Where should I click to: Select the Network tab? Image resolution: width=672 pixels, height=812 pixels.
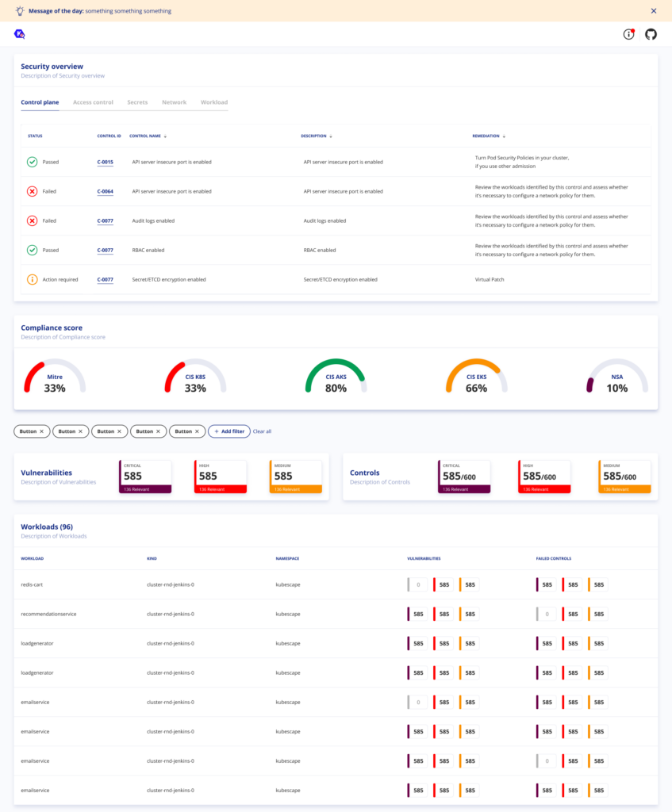(x=174, y=102)
